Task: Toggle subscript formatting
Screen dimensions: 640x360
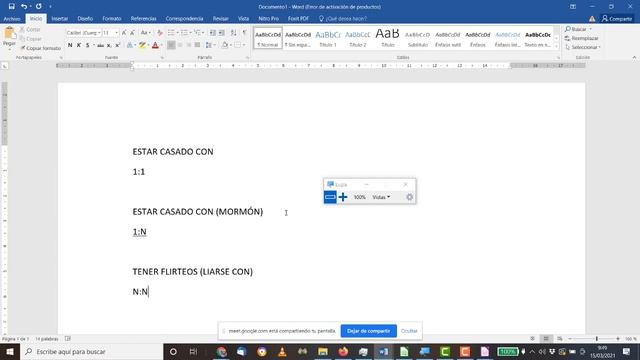Action: (109, 45)
